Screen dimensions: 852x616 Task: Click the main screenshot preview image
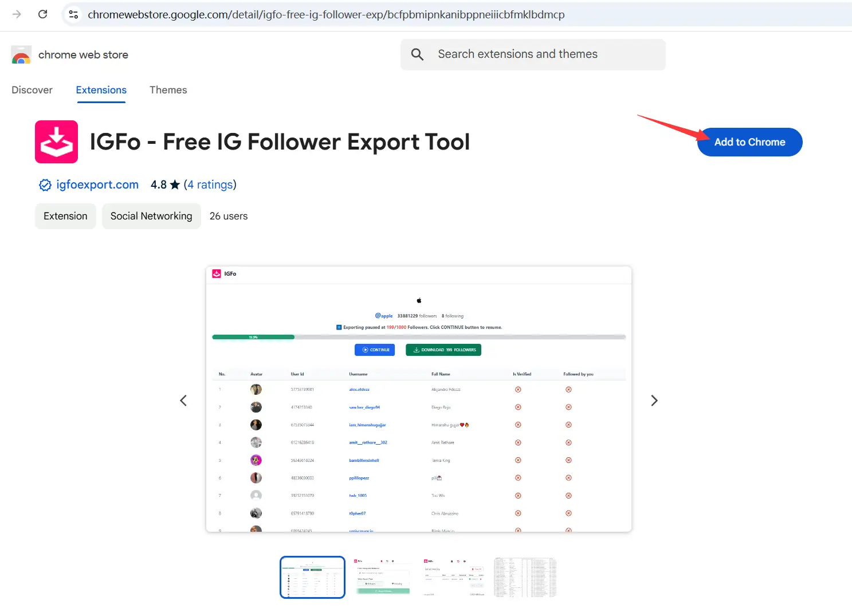(x=419, y=399)
